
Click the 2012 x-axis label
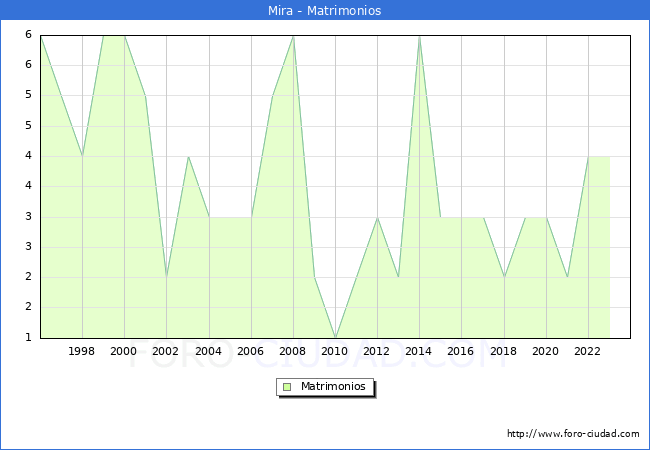tap(377, 351)
